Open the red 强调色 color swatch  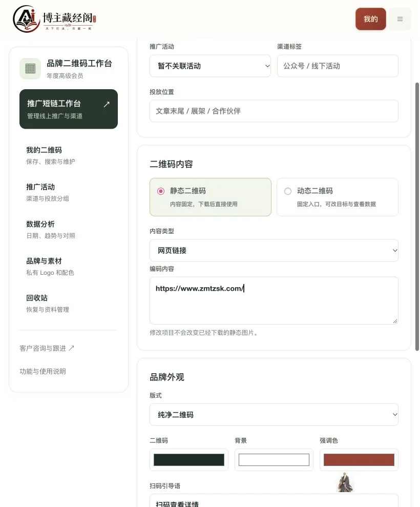359,460
